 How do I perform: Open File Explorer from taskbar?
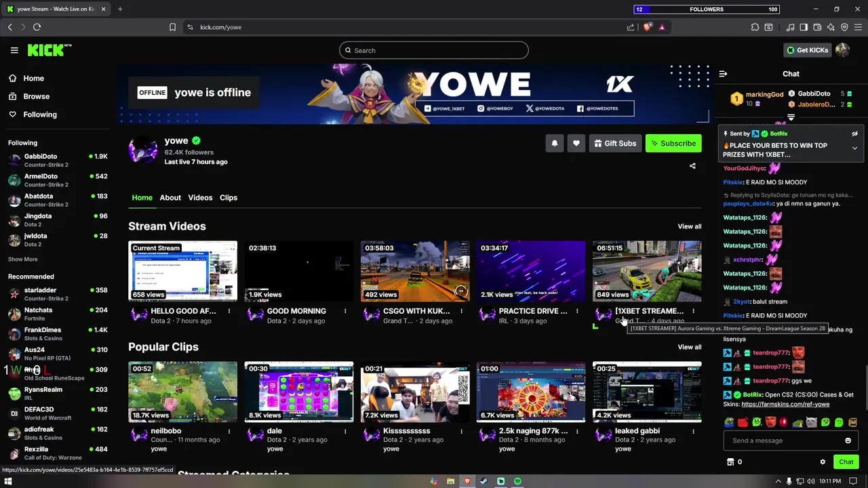pos(450,481)
